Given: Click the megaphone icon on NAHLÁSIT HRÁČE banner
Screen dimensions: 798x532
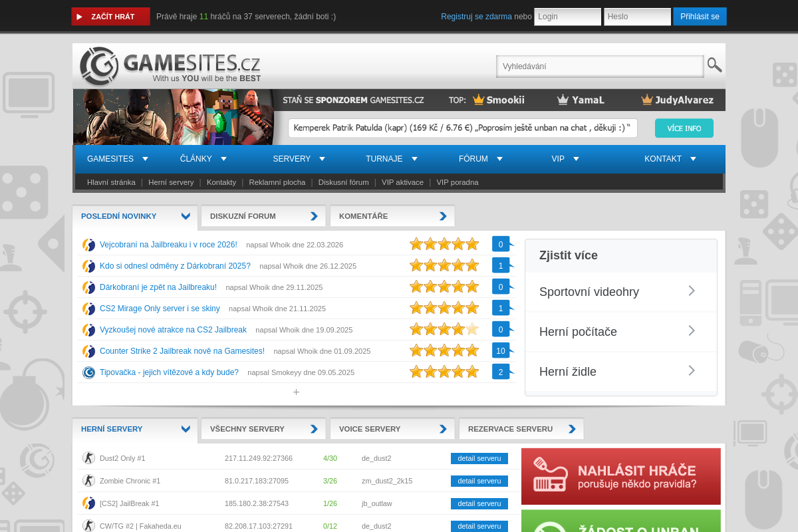Looking at the screenshot, I should coord(549,475).
